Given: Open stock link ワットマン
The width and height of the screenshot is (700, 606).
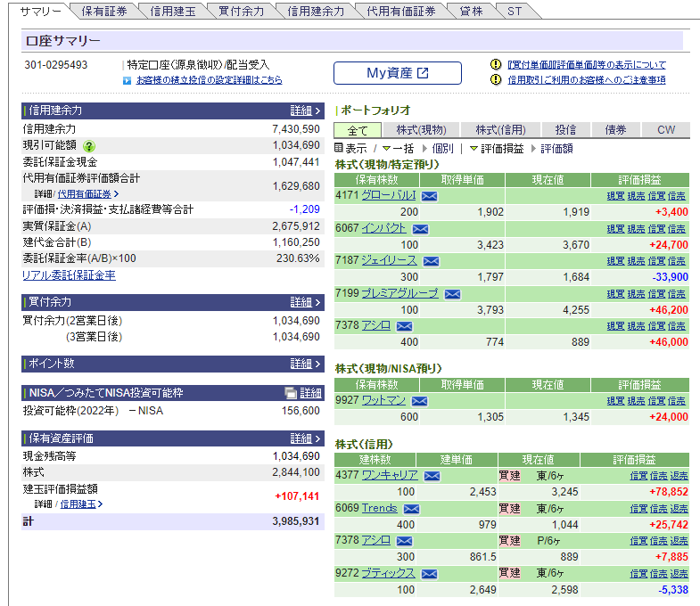Looking at the screenshot, I should 383,400.
